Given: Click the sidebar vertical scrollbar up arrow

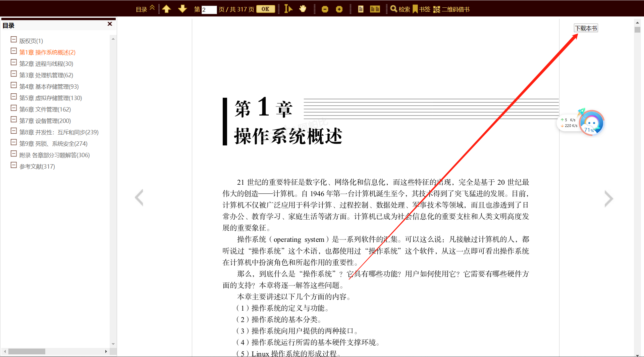Looking at the screenshot, I should [x=113, y=39].
